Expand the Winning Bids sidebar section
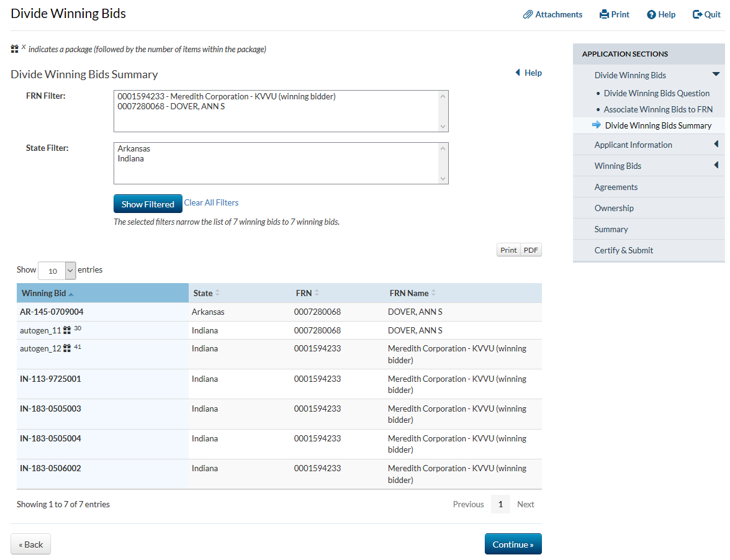730x560 pixels. (x=716, y=166)
